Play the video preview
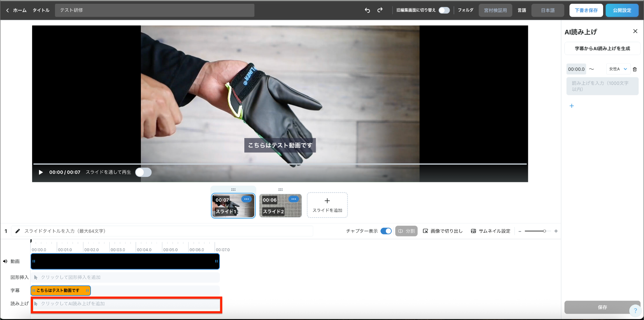Screen dimensions: 644x320 [41, 172]
